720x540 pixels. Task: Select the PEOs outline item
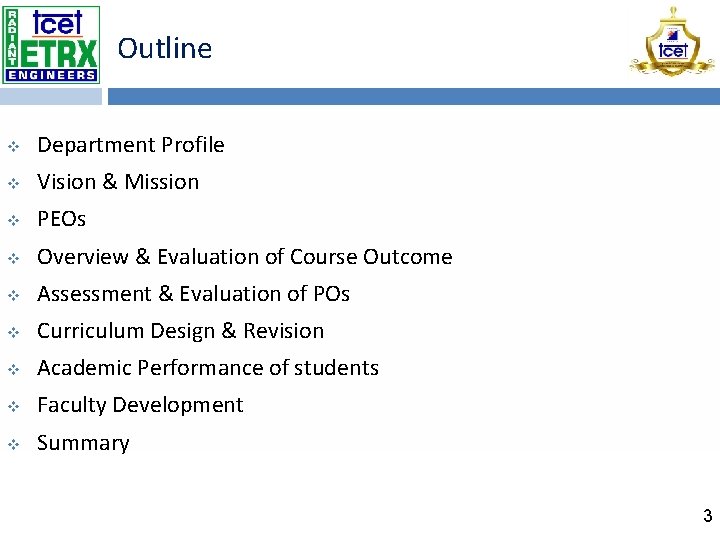tap(62, 219)
